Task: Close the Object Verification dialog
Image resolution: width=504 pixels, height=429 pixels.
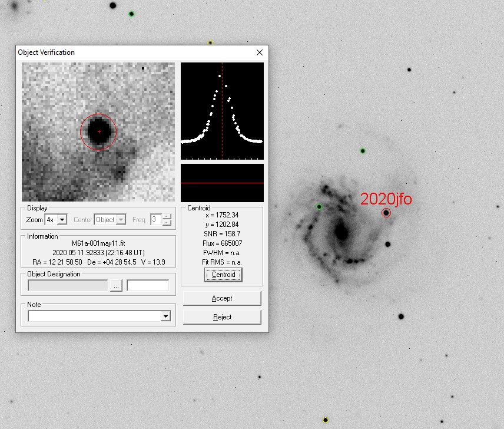Action: (x=260, y=52)
